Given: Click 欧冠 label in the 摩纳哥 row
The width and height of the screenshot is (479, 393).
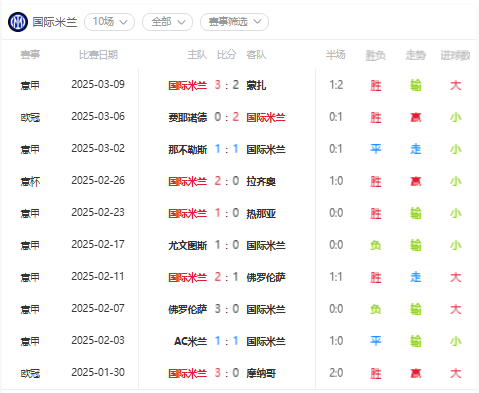Looking at the screenshot, I should pos(30,373).
